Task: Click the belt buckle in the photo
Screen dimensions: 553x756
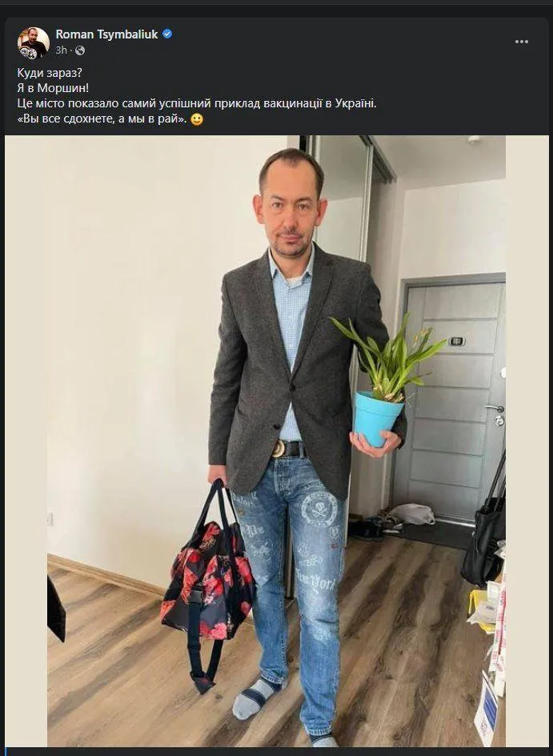Action: point(279,448)
